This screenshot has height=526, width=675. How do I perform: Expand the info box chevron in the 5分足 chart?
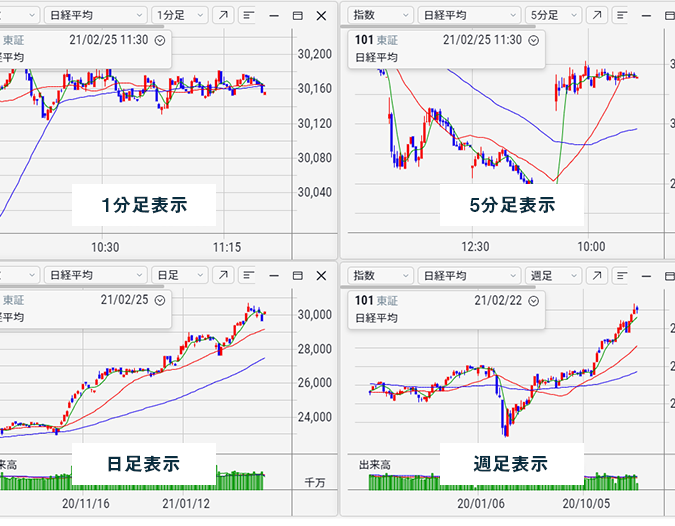[533, 40]
